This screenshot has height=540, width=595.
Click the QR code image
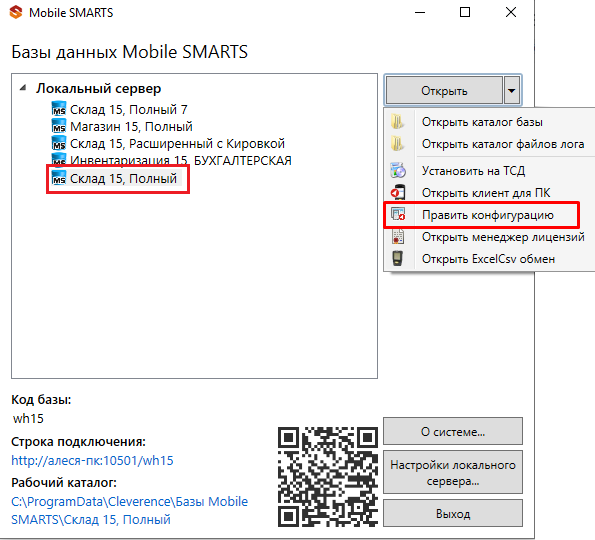click(328, 477)
